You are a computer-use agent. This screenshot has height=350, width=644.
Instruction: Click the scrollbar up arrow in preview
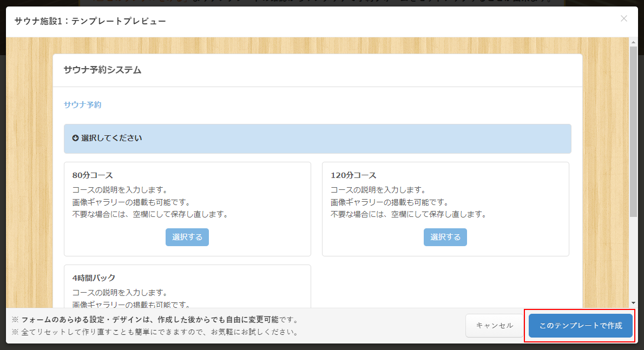point(633,42)
